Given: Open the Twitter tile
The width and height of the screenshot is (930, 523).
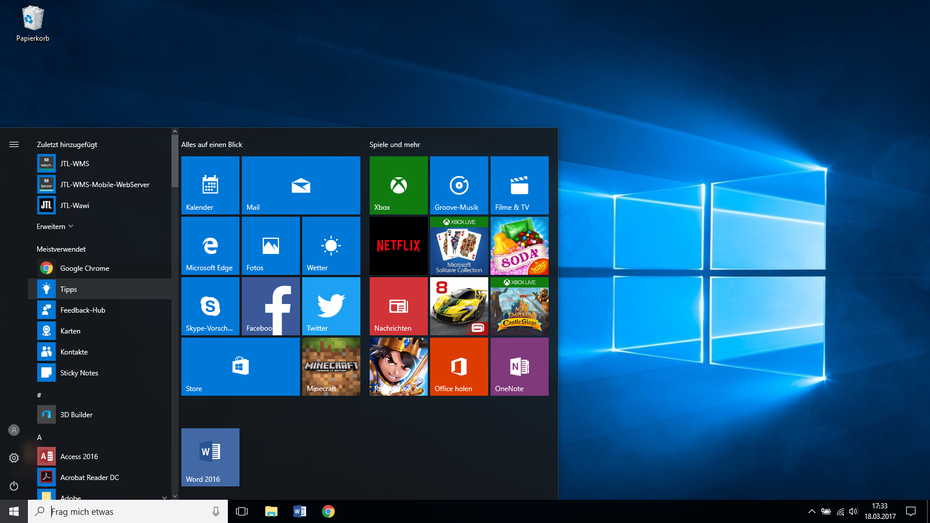Looking at the screenshot, I should point(331,306).
